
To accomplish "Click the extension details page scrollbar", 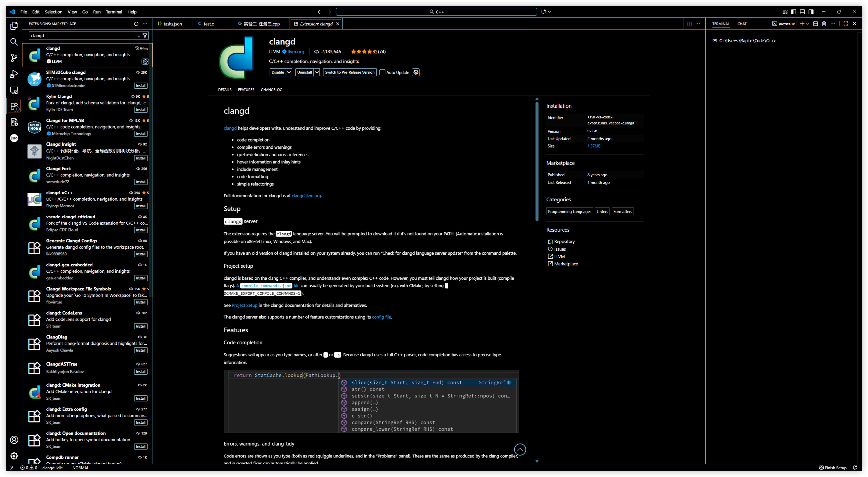I will (x=537, y=162).
